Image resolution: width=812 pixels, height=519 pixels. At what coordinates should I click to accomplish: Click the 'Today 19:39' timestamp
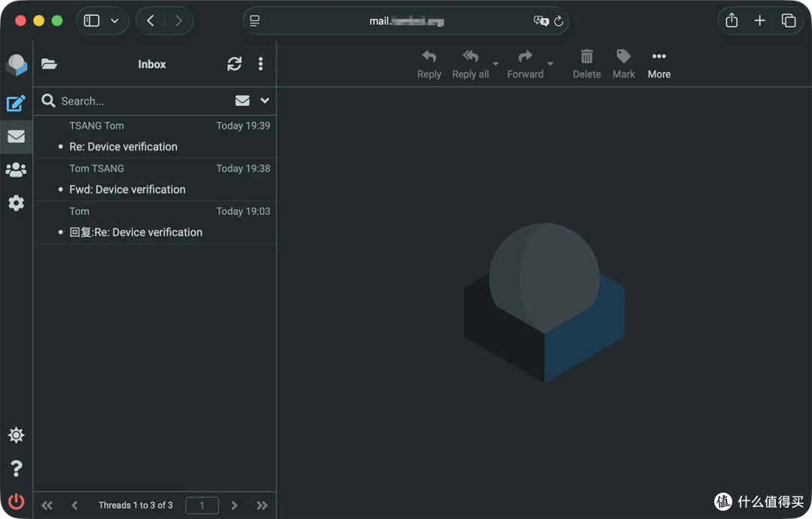coord(243,126)
